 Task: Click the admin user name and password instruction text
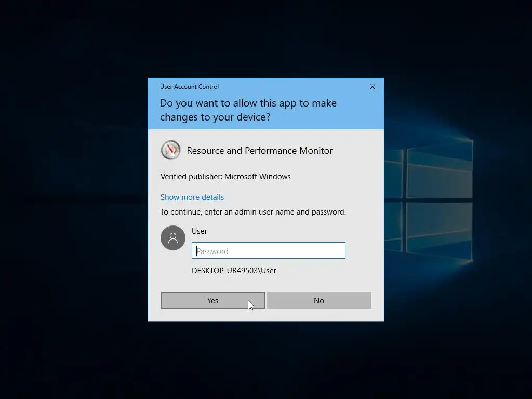click(253, 212)
